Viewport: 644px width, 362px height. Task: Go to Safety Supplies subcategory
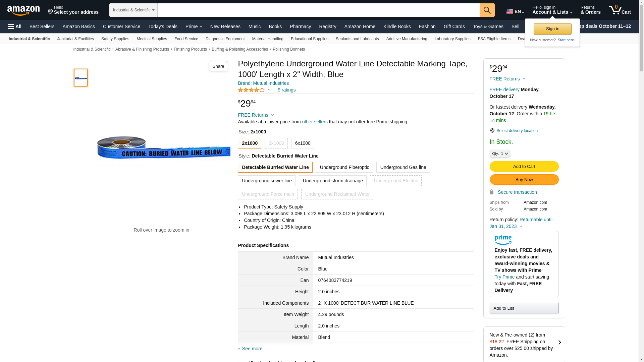tap(115, 39)
